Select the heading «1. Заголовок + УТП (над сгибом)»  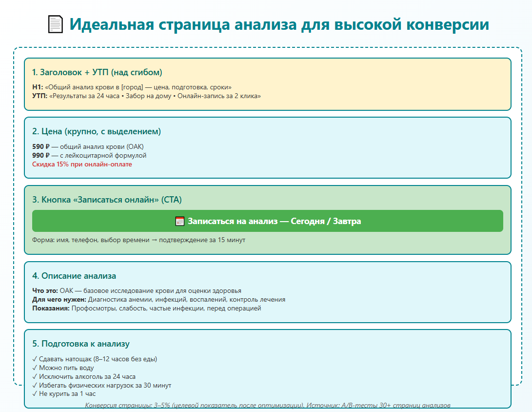coord(97,72)
